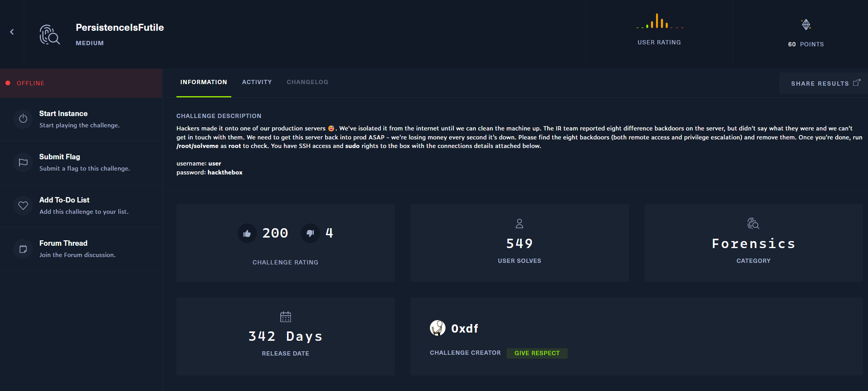Click the CHALLENGE CREATOR label
The height and width of the screenshot is (391, 868).
coord(465,353)
